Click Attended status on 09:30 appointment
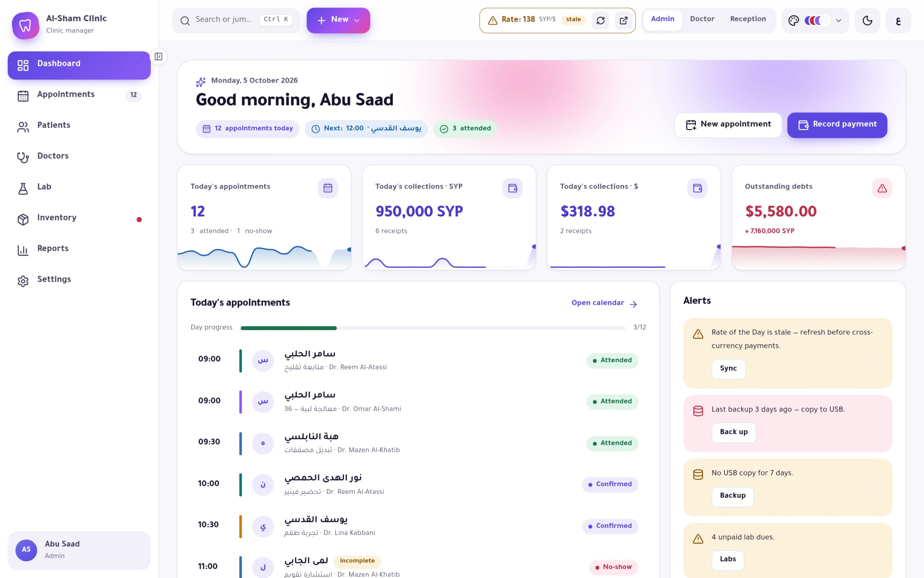This screenshot has height=578, width=924. [612, 444]
